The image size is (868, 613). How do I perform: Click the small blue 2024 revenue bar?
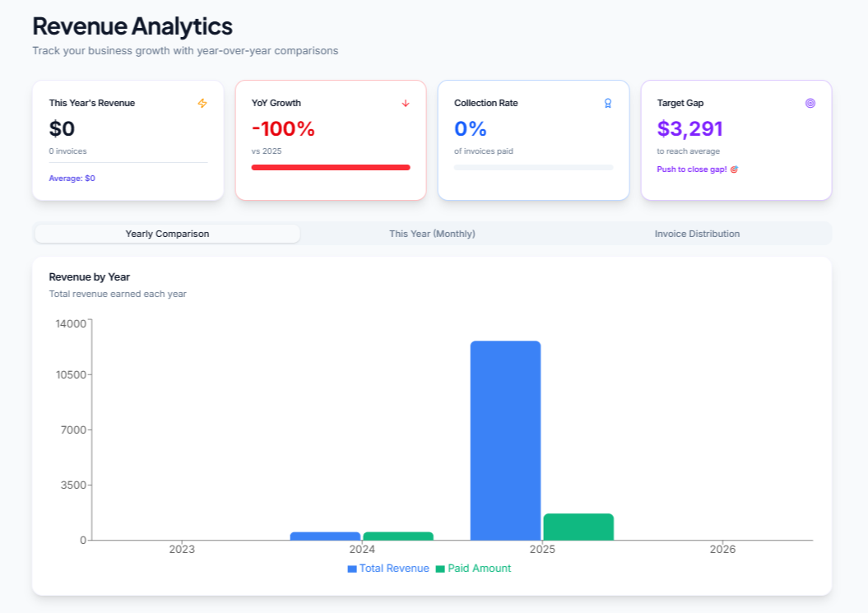(326, 536)
